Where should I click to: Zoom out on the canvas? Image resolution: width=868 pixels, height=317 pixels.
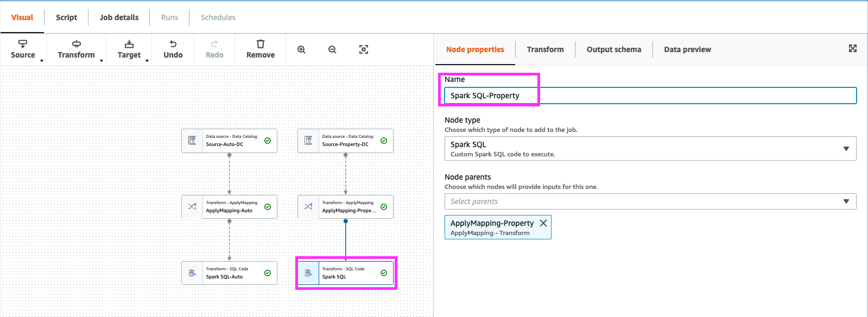[x=332, y=49]
